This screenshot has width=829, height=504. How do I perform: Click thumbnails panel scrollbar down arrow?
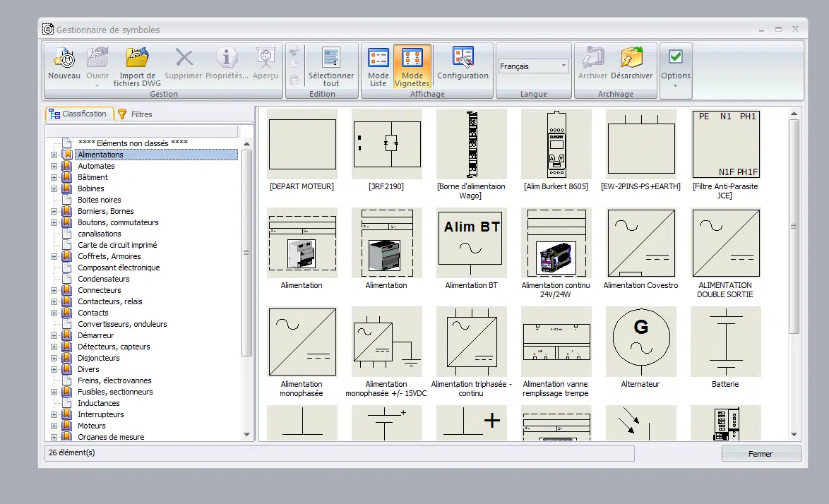tap(794, 434)
